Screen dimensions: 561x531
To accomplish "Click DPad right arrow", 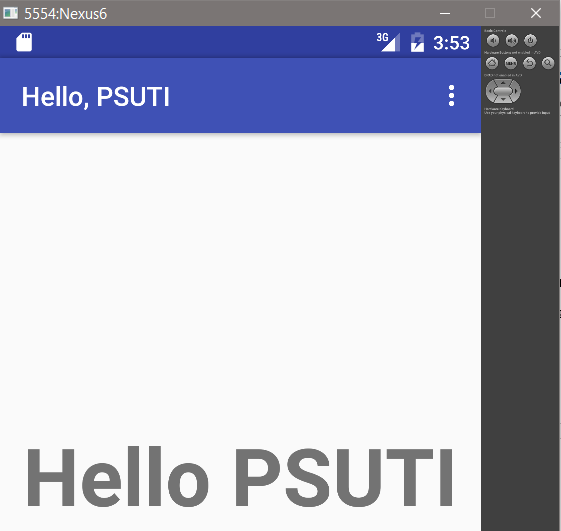I will [516, 91].
